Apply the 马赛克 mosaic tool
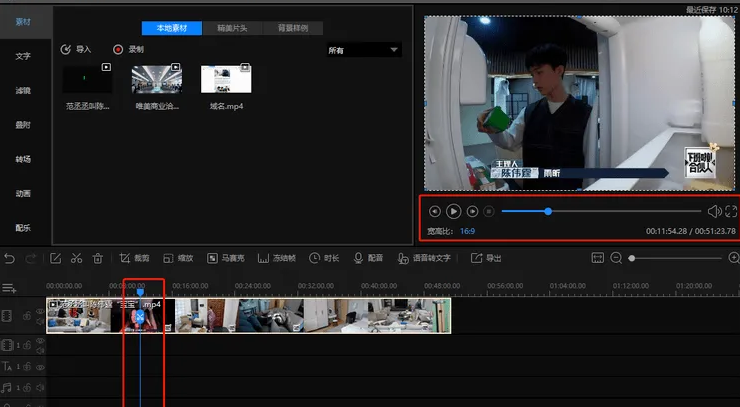 pos(226,258)
